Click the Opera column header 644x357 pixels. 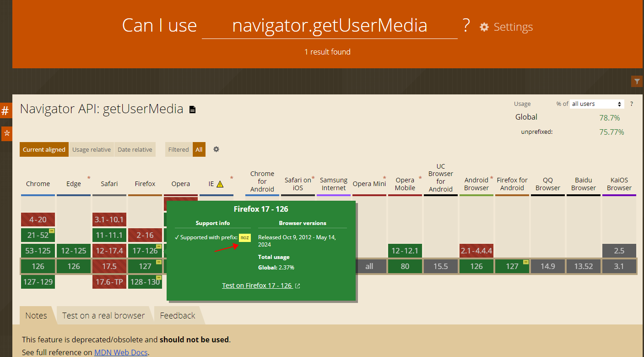point(181,184)
